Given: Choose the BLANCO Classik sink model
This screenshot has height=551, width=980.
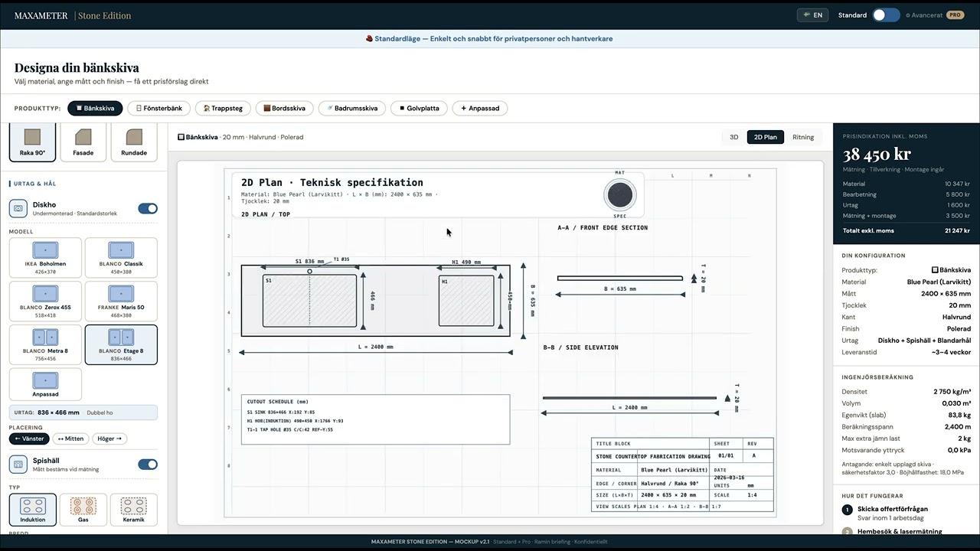Looking at the screenshot, I should pyautogui.click(x=121, y=257).
